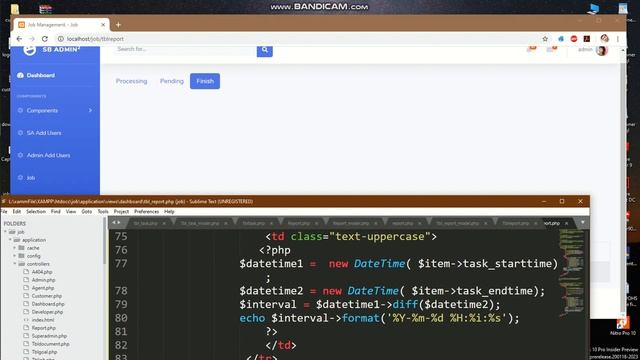The image size is (640, 360).
Task: Open Report.php in folder tree
Action: [43, 328]
